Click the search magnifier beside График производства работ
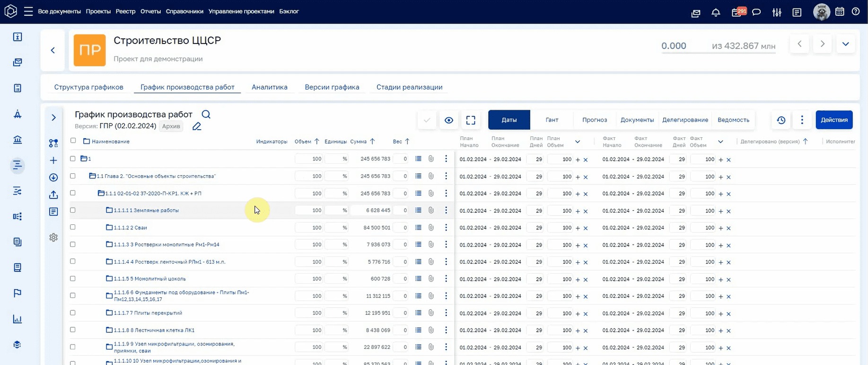Image resolution: width=868 pixels, height=365 pixels. (206, 114)
